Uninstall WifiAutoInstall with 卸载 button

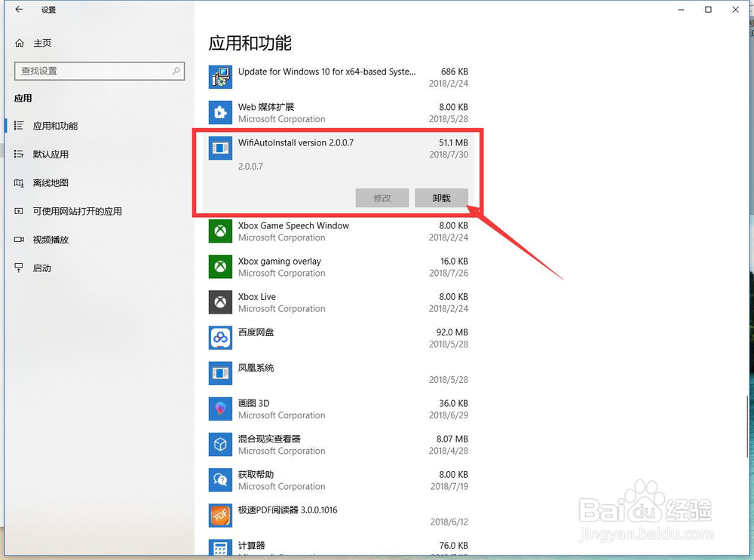(x=441, y=198)
